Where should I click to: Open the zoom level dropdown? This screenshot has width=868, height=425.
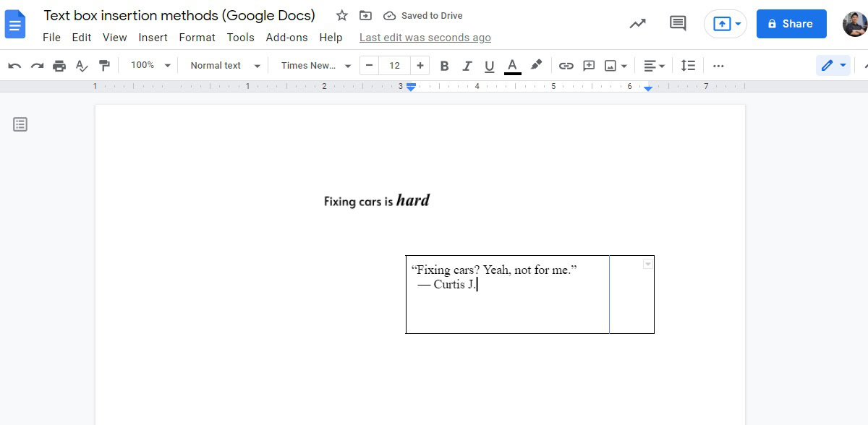click(x=150, y=66)
